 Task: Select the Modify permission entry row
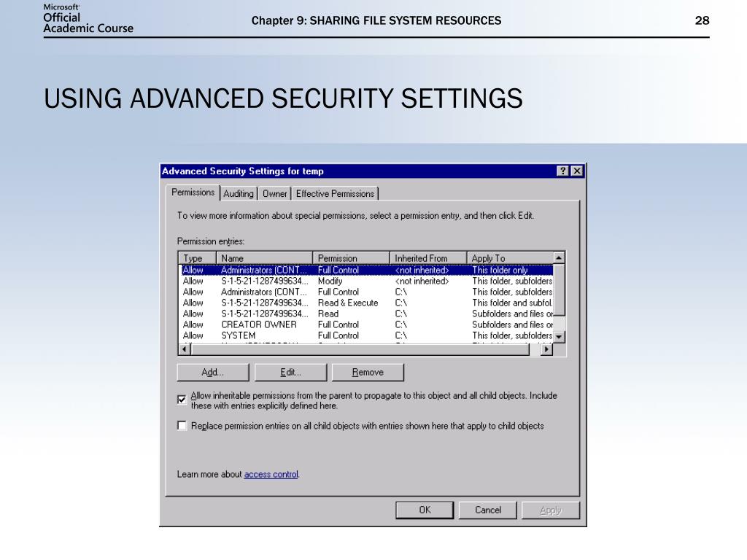point(366,281)
